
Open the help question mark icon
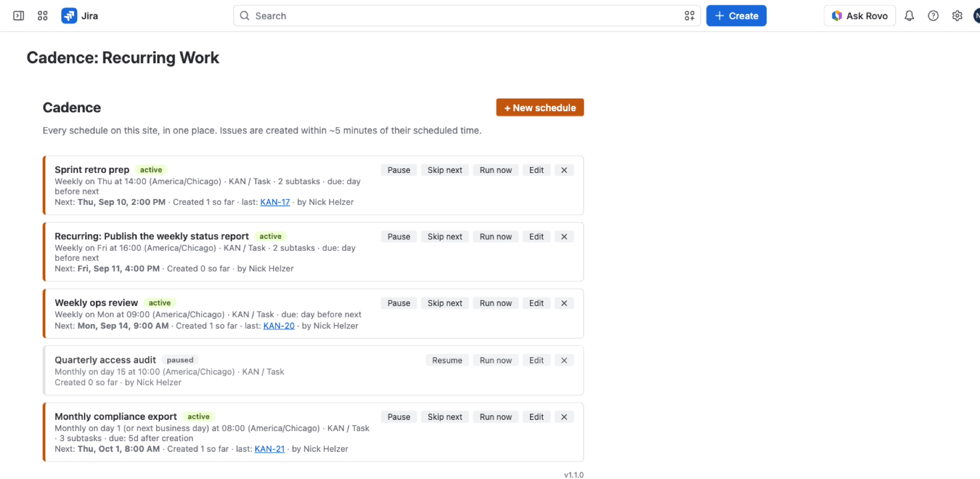(x=933, y=16)
